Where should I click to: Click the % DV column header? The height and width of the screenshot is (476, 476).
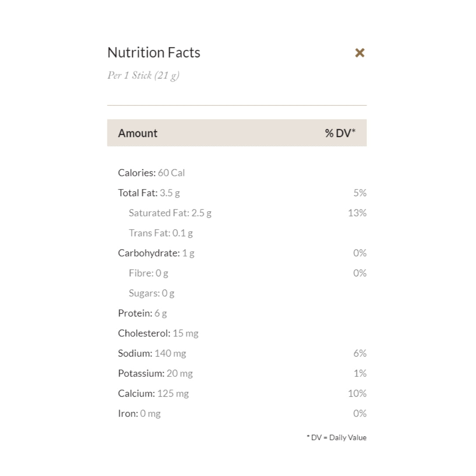point(340,133)
